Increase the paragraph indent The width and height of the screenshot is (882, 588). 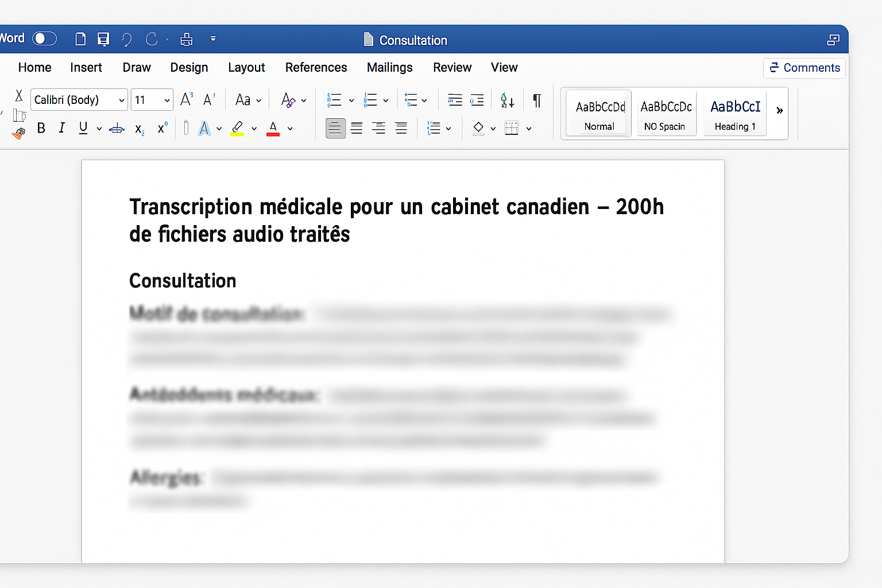(x=477, y=100)
